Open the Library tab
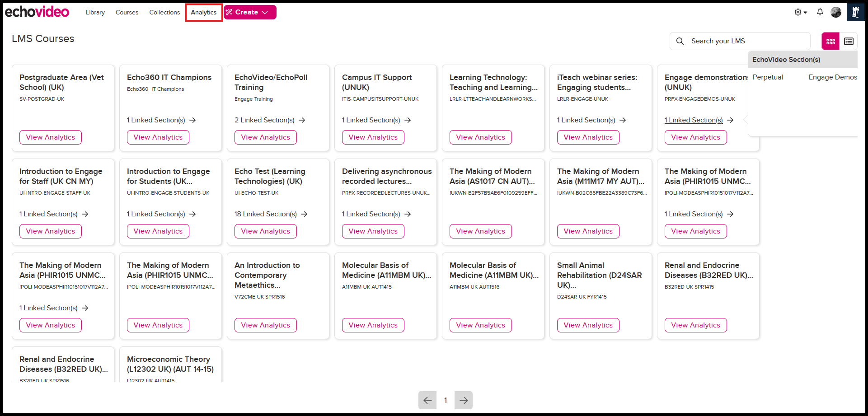This screenshot has height=416, width=868. point(95,12)
